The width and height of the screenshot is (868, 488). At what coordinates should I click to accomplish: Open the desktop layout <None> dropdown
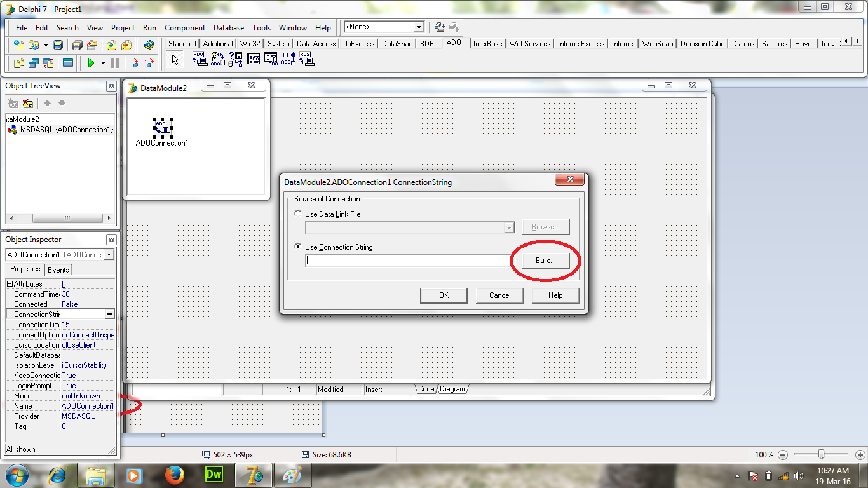point(419,27)
